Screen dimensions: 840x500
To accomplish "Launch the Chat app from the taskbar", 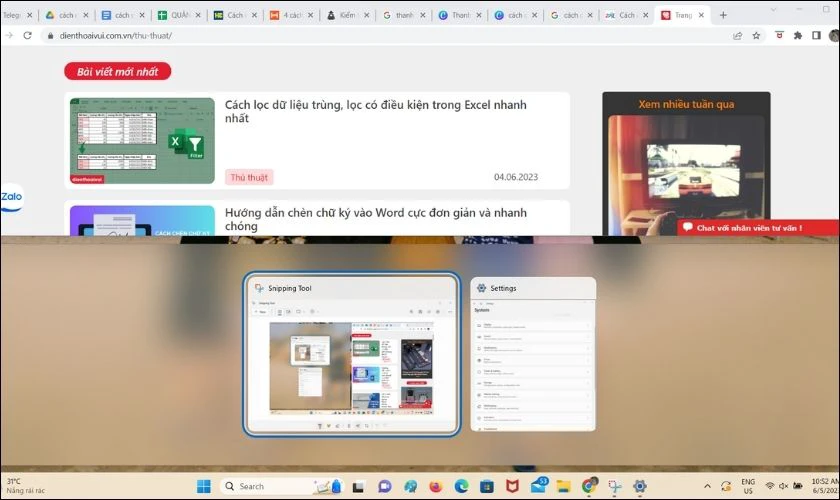I will pos(384,487).
